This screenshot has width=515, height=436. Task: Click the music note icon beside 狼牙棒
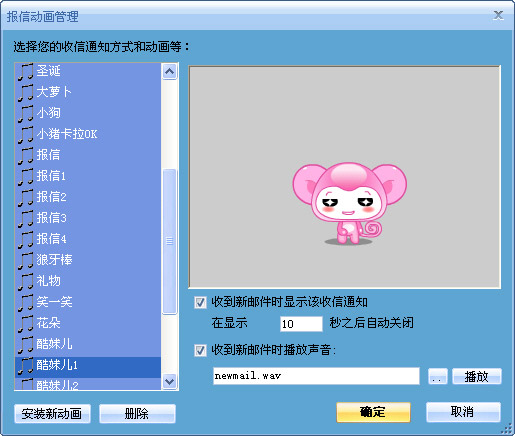(x=26, y=260)
